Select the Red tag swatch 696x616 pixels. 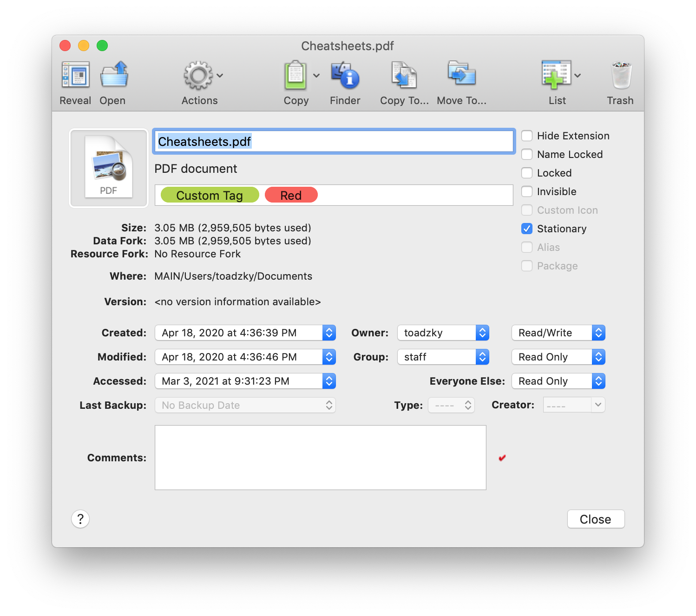pos(291,195)
